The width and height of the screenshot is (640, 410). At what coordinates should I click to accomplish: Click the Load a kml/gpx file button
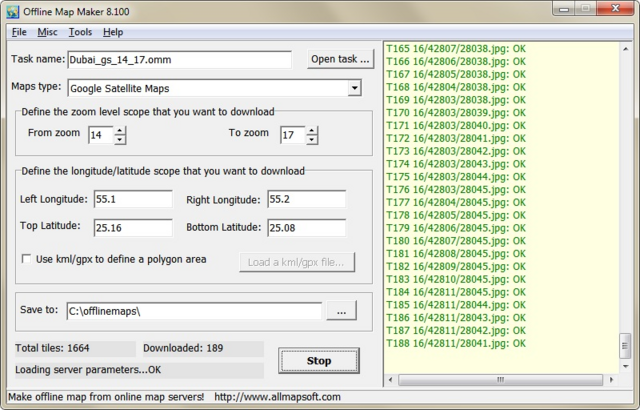297,262
